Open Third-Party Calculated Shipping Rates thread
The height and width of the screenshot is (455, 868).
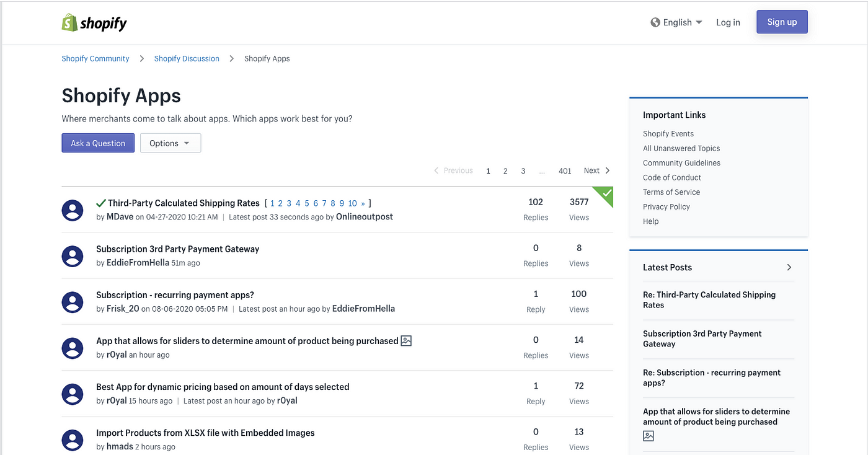click(x=184, y=203)
